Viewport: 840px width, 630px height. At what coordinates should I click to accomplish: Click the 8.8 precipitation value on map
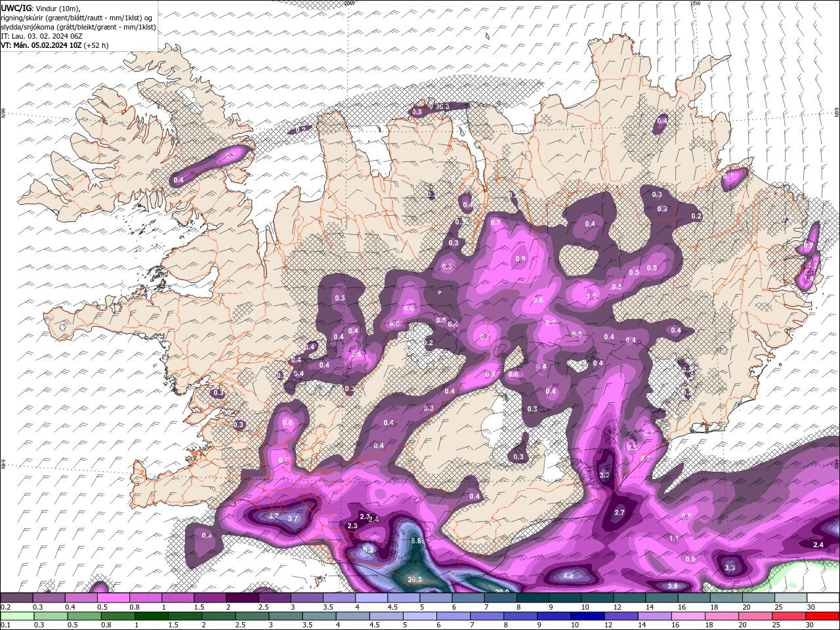[416, 541]
